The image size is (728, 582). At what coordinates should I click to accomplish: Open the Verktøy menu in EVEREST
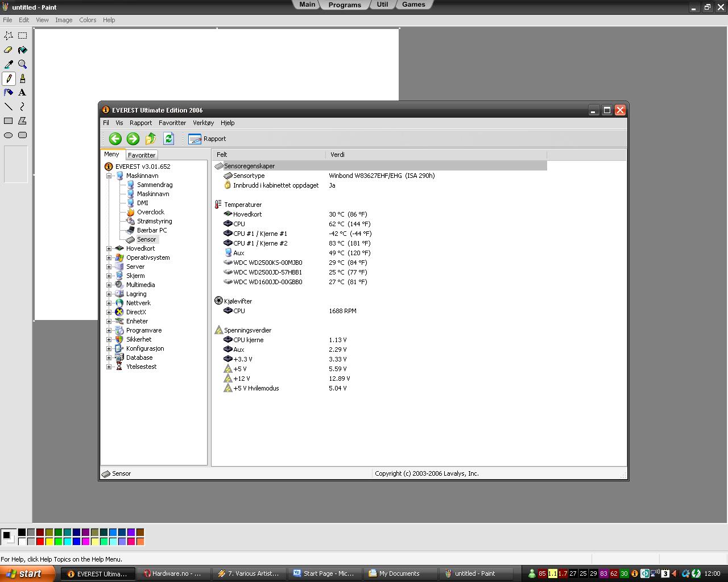[203, 123]
